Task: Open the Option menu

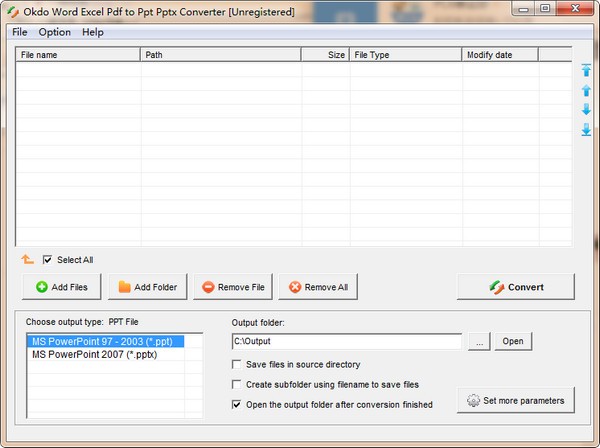Action: tap(55, 32)
